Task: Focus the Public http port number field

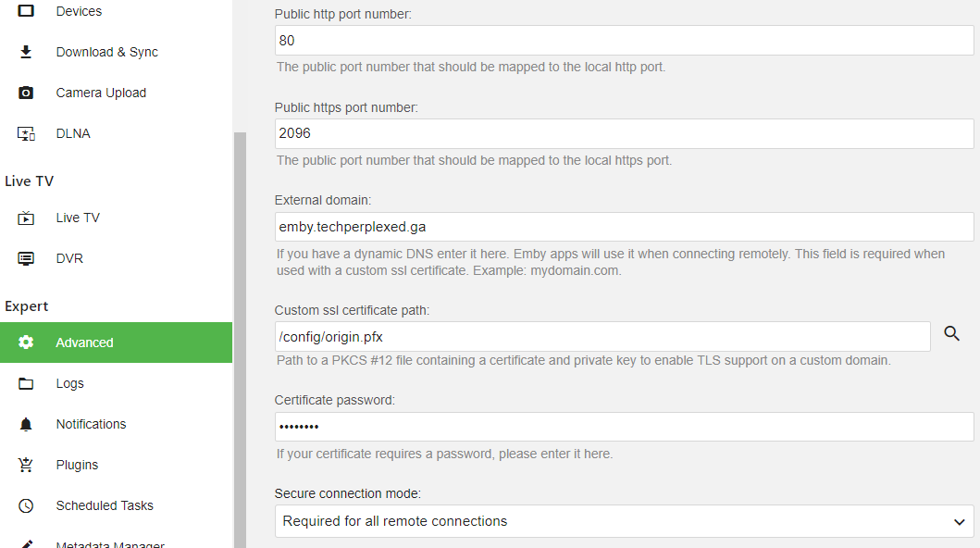Action: pyautogui.click(x=624, y=41)
